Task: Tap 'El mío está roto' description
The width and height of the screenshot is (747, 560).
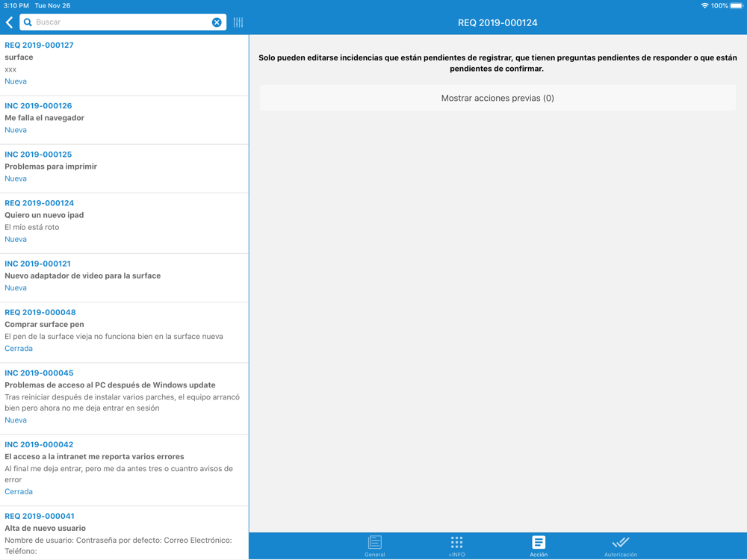Action: point(32,227)
